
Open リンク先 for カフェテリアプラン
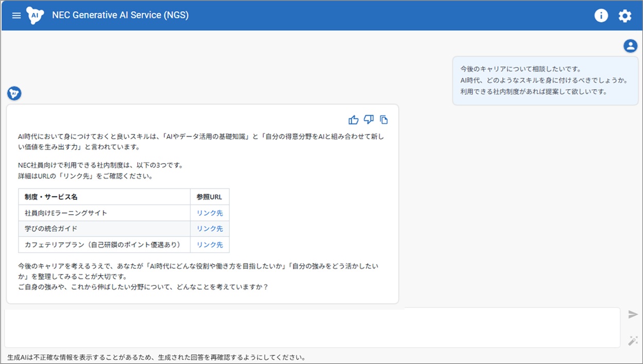point(210,245)
